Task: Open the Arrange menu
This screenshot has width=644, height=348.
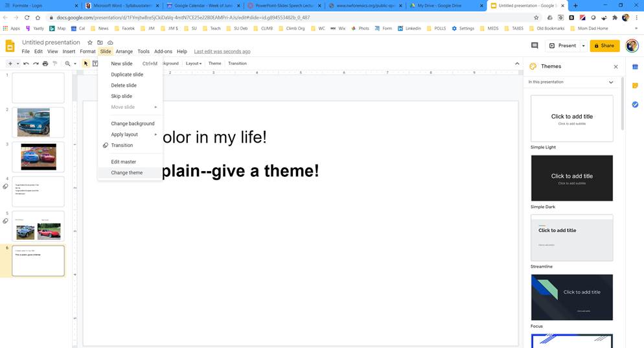Action: tap(124, 51)
